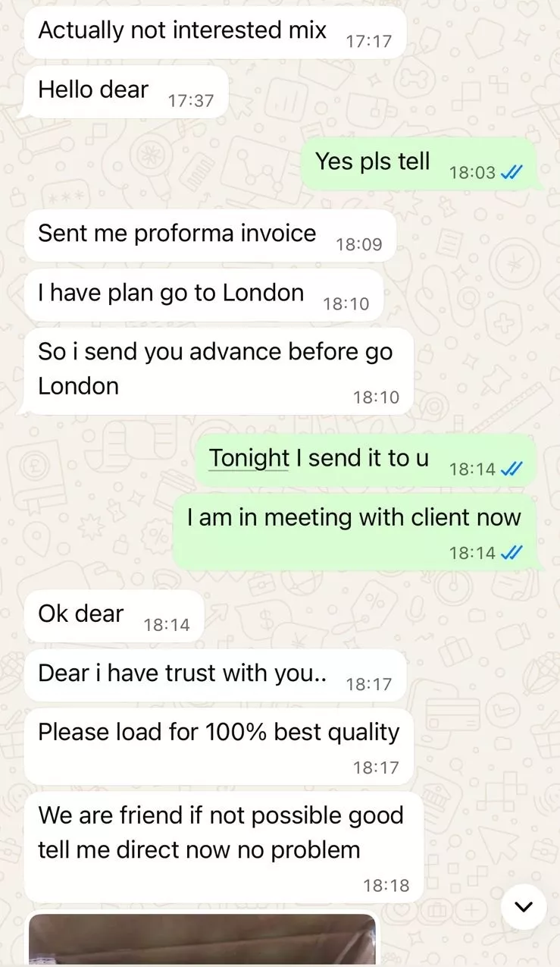Tap double ticks on 'I am in meeting with client now'
Viewport: 560px width, 967px height.
512,553
